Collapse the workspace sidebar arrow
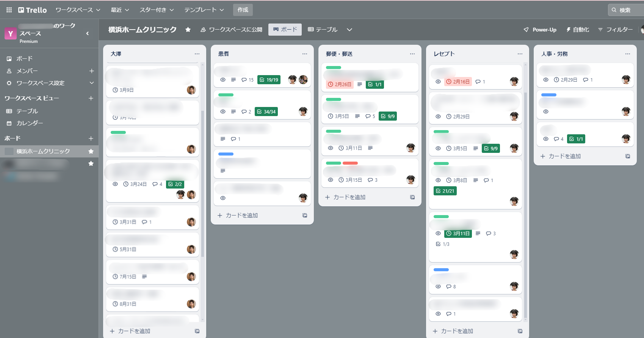 [88, 33]
